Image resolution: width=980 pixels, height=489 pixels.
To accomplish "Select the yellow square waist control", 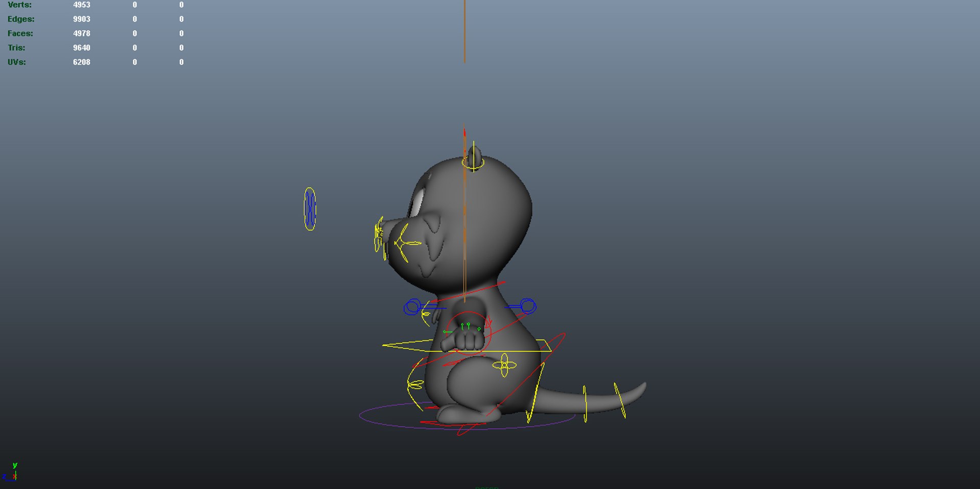I will pyautogui.click(x=467, y=346).
